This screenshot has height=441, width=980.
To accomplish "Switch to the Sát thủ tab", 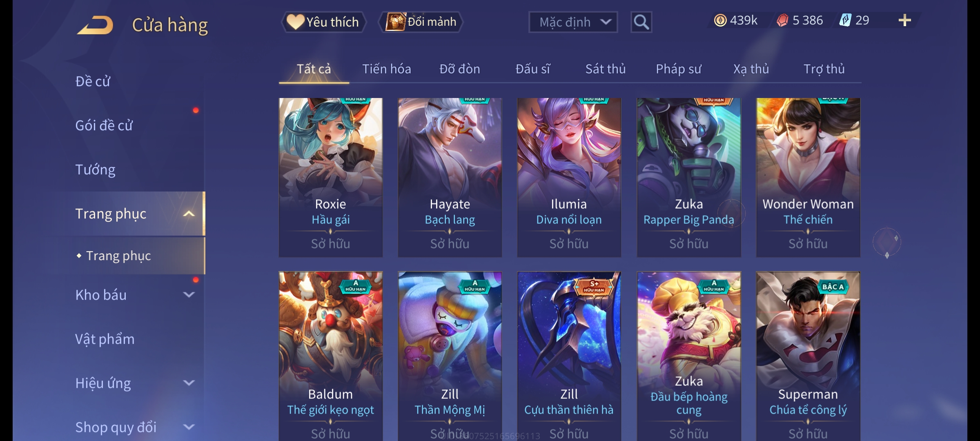I will [x=606, y=69].
